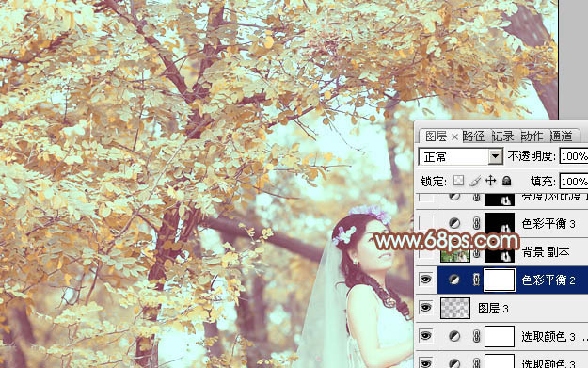The width and height of the screenshot is (588, 368).
Task: Click adjustment icon of 色彩平衡 2 layer
Action: [454, 280]
